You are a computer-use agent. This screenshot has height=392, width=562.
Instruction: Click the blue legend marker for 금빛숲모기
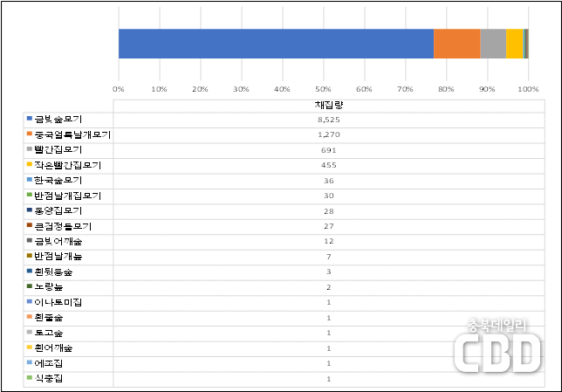point(30,119)
